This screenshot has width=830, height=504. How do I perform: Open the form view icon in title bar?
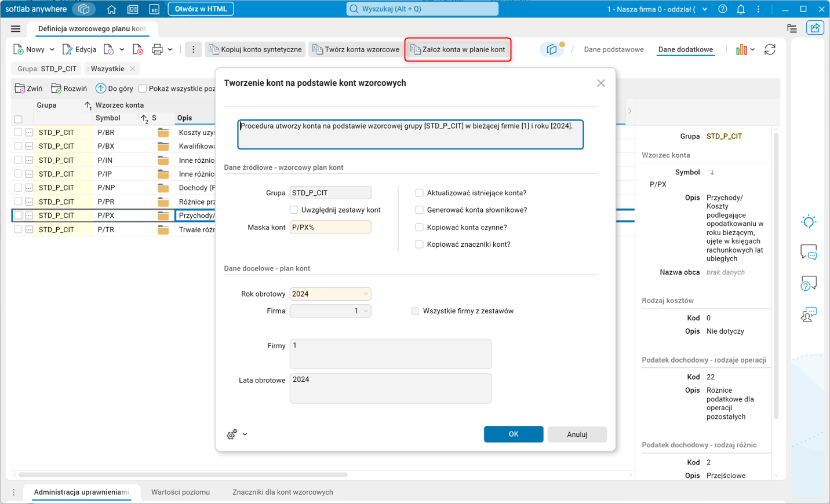click(x=133, y=9)
